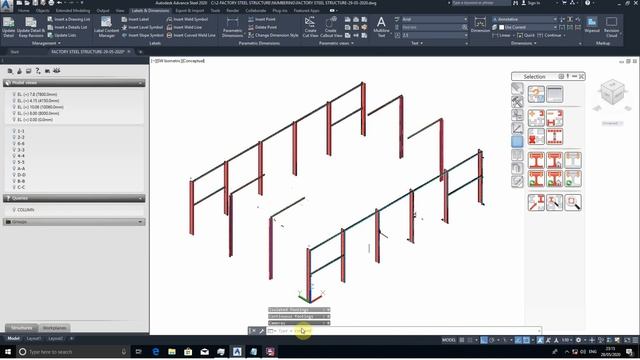
Task: Click Change Dimension Style
Action: 273,36
